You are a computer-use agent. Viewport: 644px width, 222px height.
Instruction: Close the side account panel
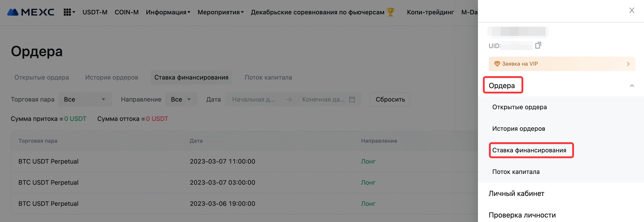(x=631, y=11)
